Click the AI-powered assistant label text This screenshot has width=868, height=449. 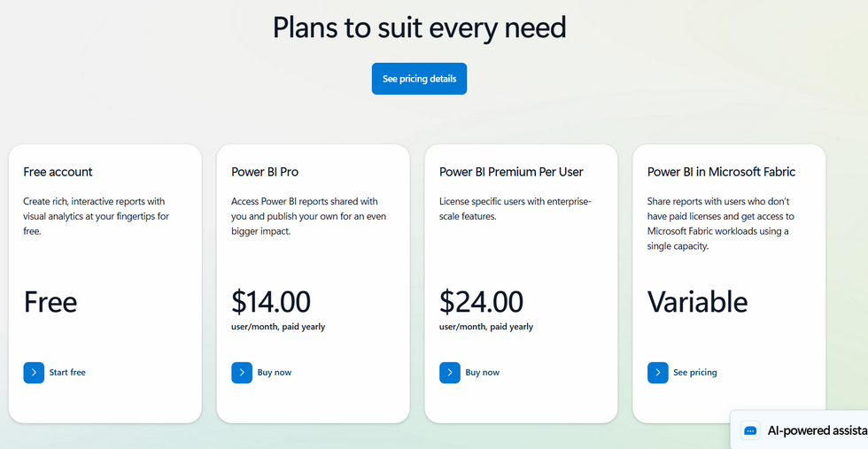click(817, 430)
